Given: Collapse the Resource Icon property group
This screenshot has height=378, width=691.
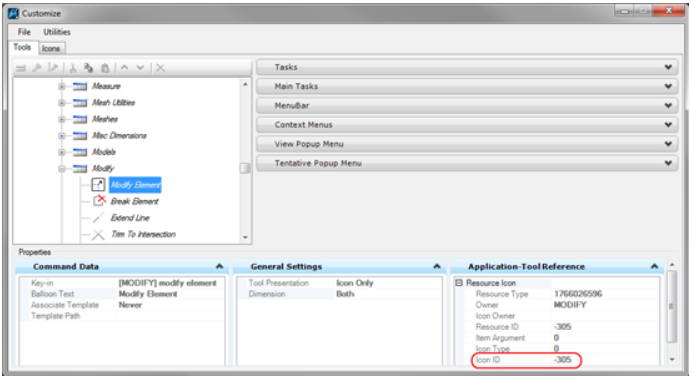Looking at the screenshot, I should 459,283.
